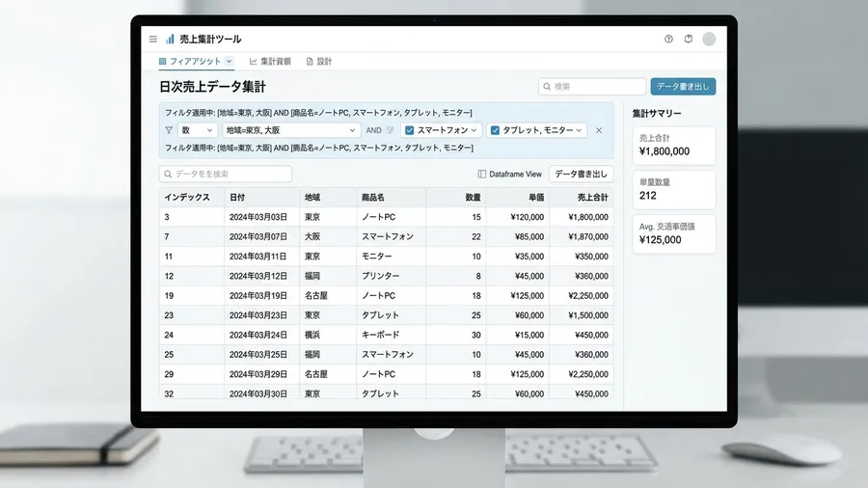
Task: Switch to the 設計 tab
Action: pyautogui.click(x=319, y=62)
